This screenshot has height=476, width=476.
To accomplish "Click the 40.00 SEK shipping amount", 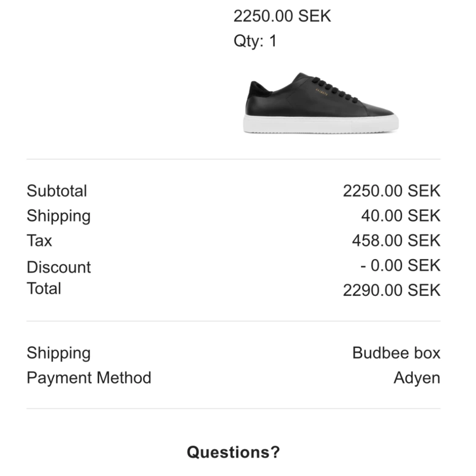I will click(401, 216).
